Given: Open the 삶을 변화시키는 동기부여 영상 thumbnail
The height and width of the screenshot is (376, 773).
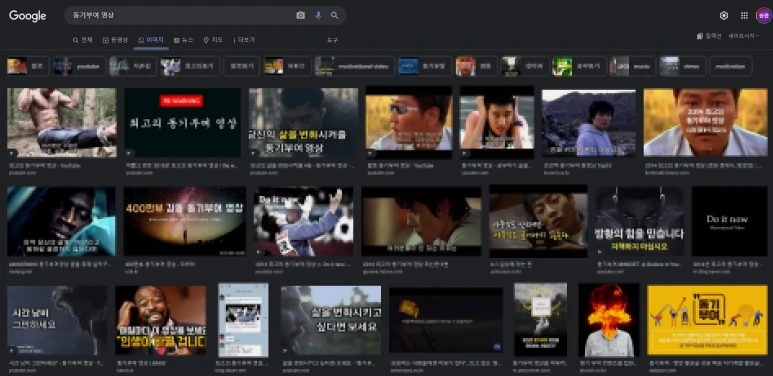Looking at the screenshot, I should click(x=303, y=123).
